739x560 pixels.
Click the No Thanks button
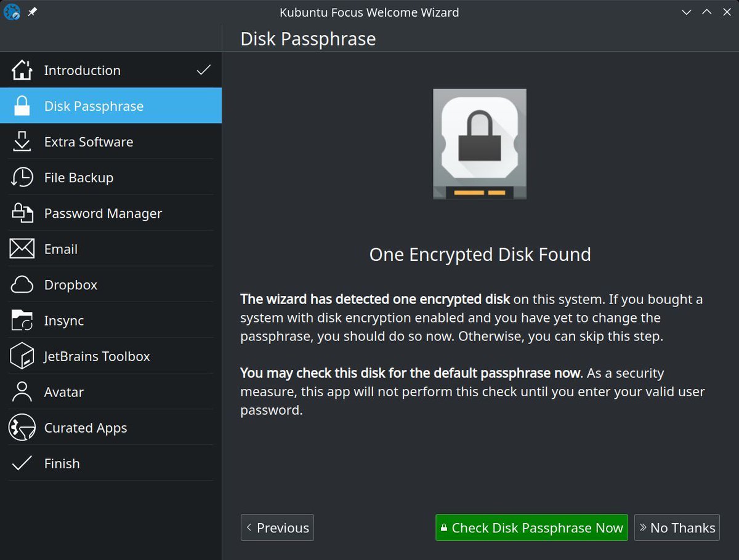(x=677, y=527)
